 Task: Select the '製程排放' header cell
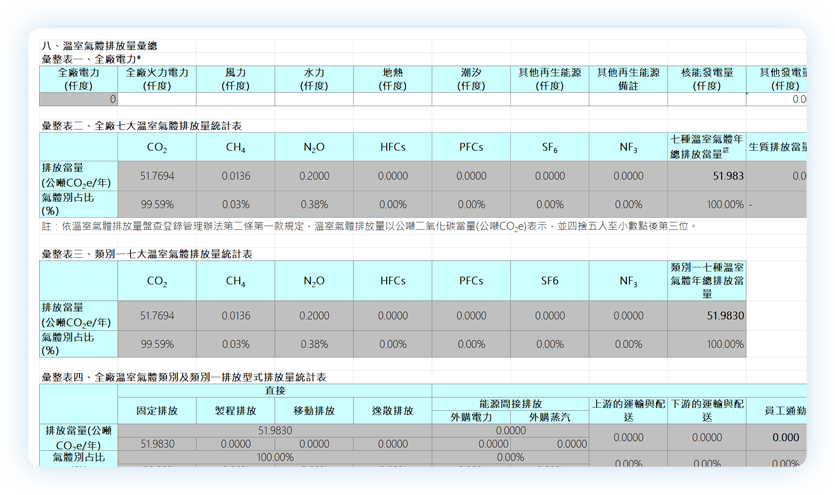tap(235, 410)
